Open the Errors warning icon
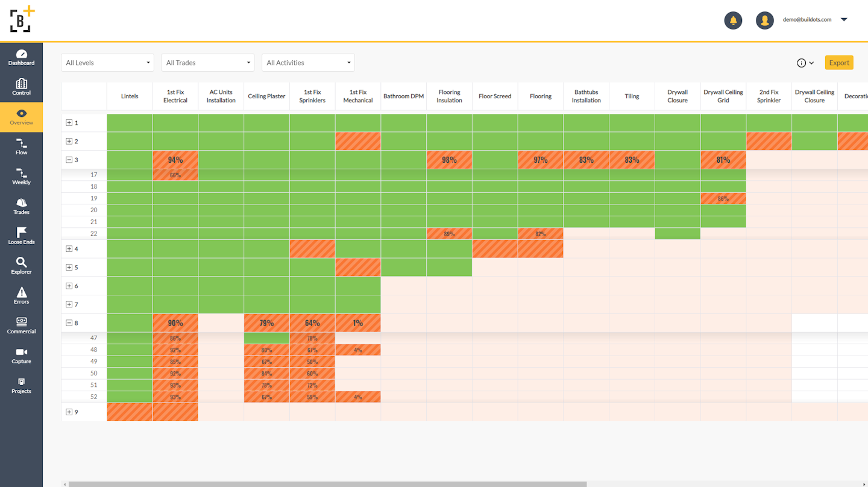 click(21, 292)
